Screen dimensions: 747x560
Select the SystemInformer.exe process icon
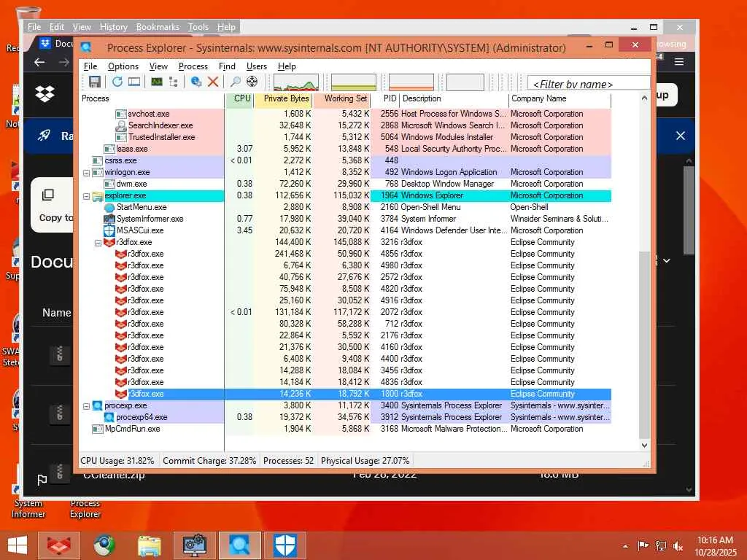click(109, 219)
